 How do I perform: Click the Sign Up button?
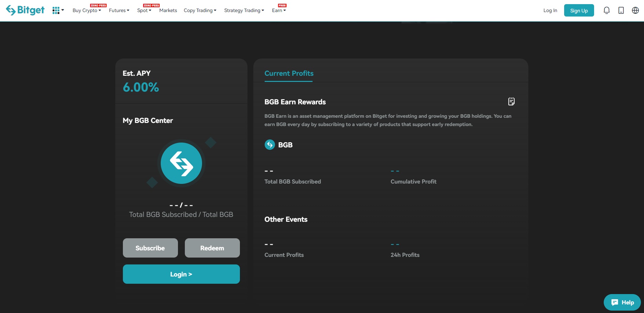point(579,10)
